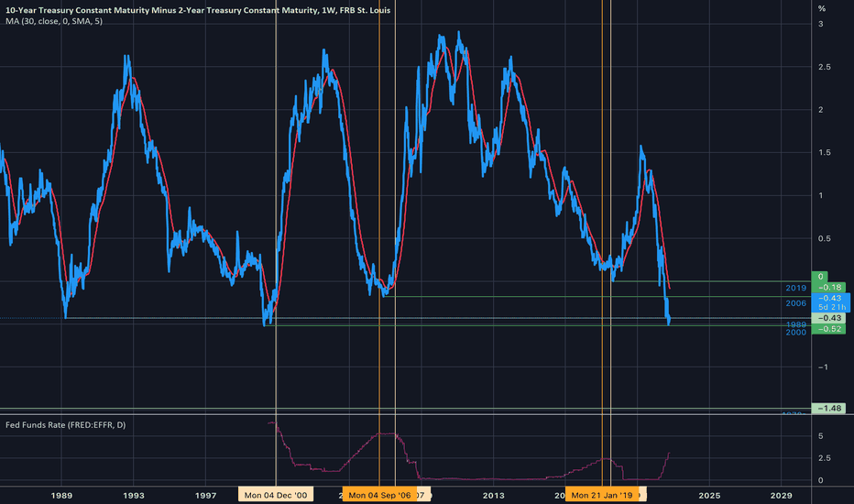Click the 1997 year on the time axis

pyautogui.click(x=205, y=495)
